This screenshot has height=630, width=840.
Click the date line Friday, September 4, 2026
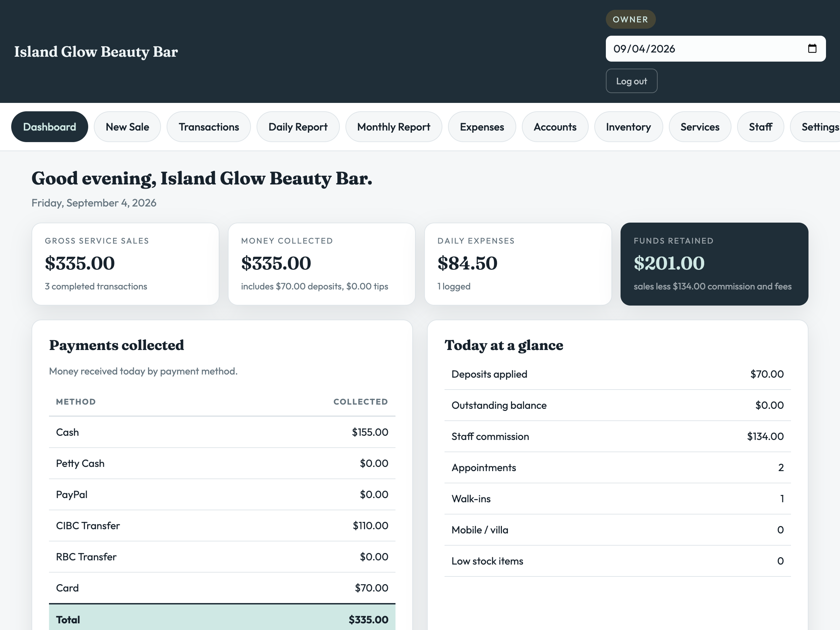click(94, 203)
